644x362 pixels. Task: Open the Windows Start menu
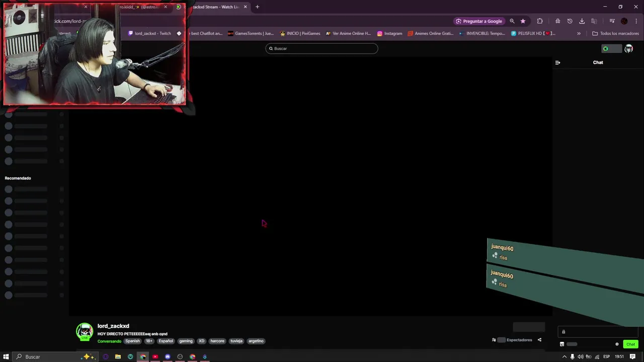pos(6,357)
